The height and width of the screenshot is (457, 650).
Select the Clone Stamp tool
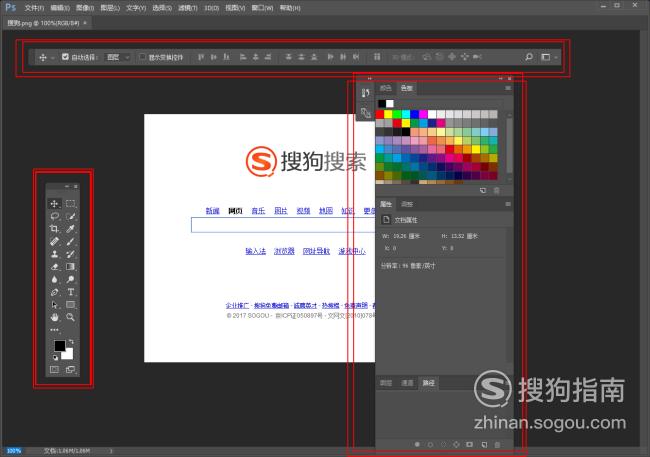54,254
